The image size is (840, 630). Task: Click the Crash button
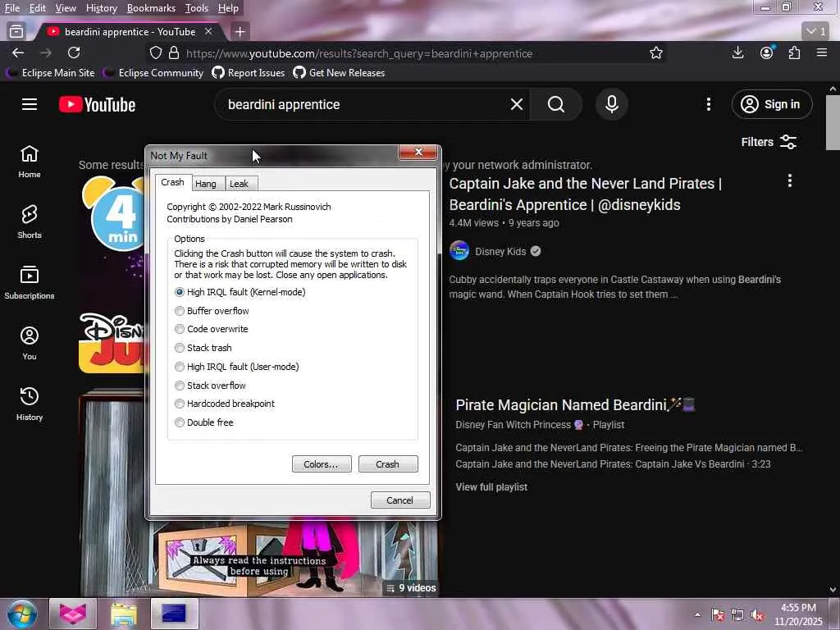point(388,464)
